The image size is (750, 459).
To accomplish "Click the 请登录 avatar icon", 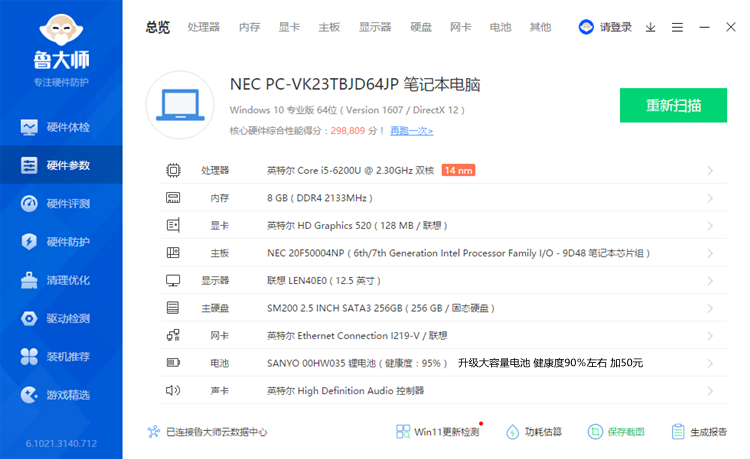I will coord(586,27).
